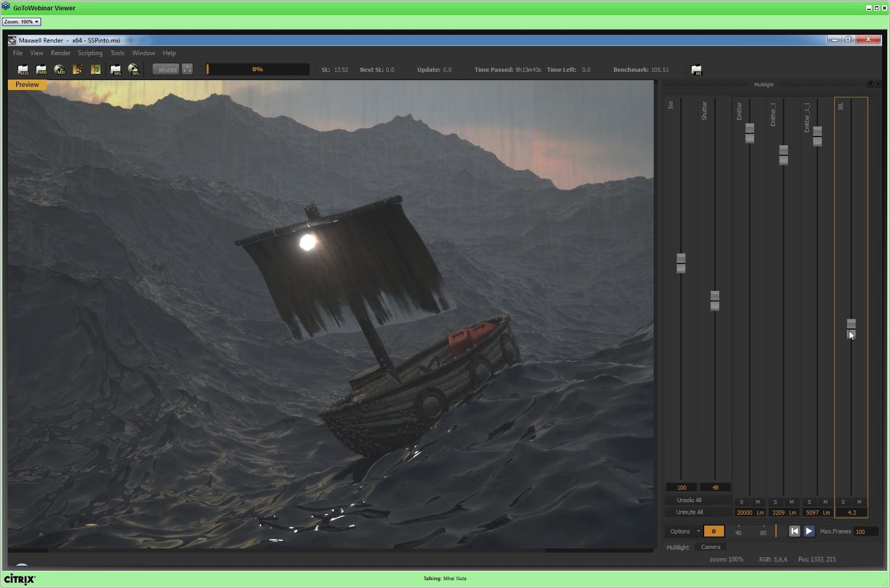Click the render progress bar showing 0%
Viewport: 890px width, 588px height.
(258, 70)
